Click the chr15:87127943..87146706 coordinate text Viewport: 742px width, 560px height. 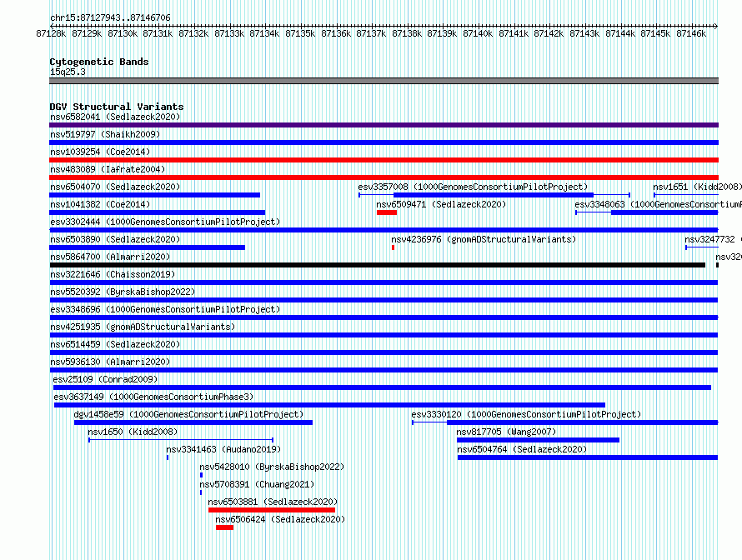click(x=110, y=17)
